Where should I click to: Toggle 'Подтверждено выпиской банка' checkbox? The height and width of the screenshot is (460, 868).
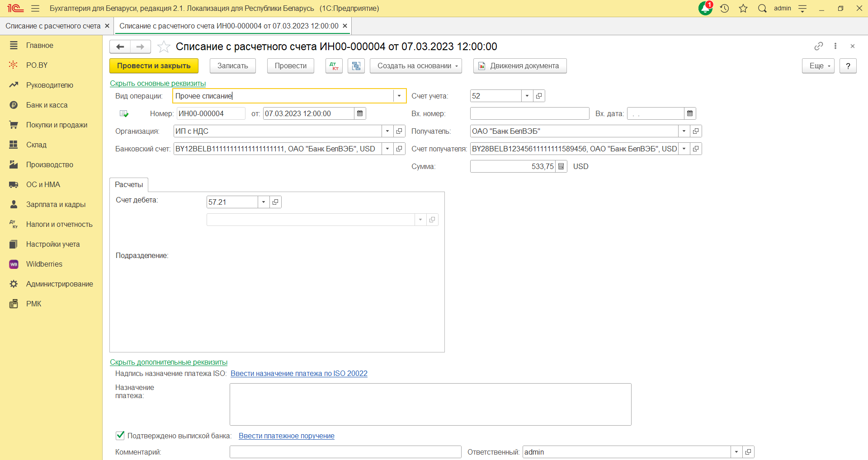point(120,436)
